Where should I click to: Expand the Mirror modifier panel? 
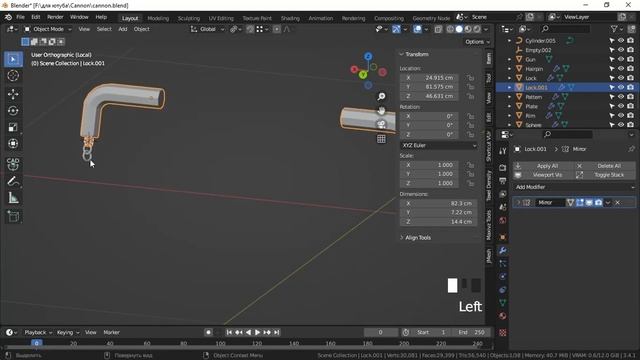[518, 202]
